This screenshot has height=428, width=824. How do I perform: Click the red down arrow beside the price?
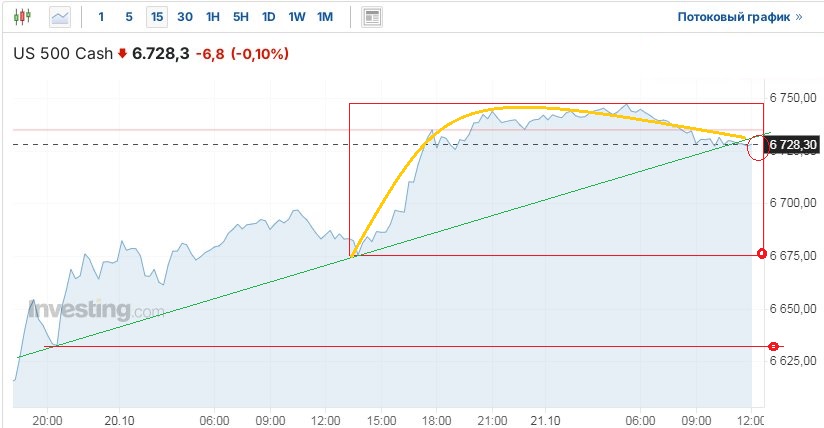pos(122,54)
